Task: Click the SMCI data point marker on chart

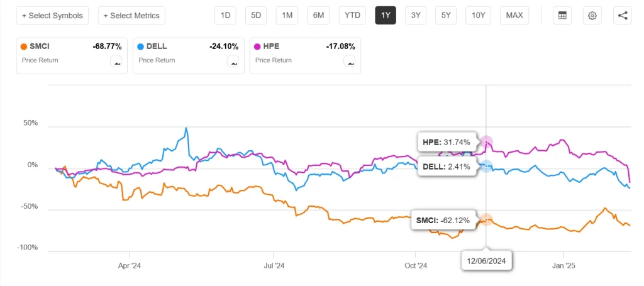Action: [x=486, y=220]
